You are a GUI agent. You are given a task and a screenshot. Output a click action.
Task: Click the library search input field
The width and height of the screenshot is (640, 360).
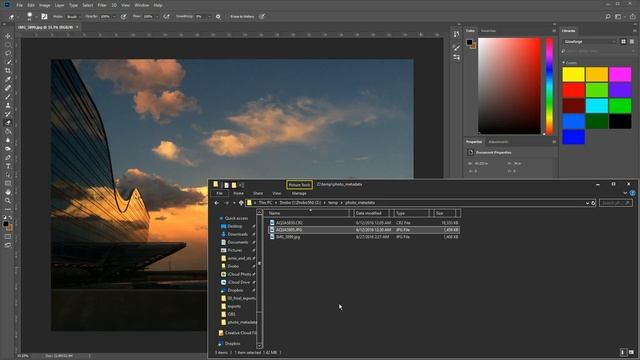(598, 51)
